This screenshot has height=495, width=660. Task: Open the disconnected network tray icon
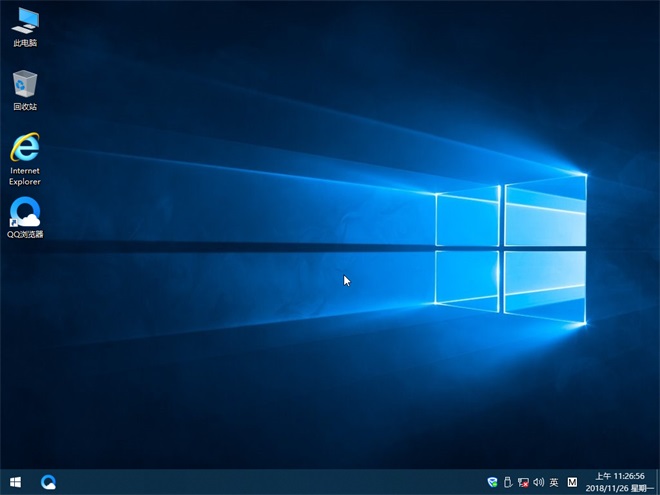click(523, 482)
